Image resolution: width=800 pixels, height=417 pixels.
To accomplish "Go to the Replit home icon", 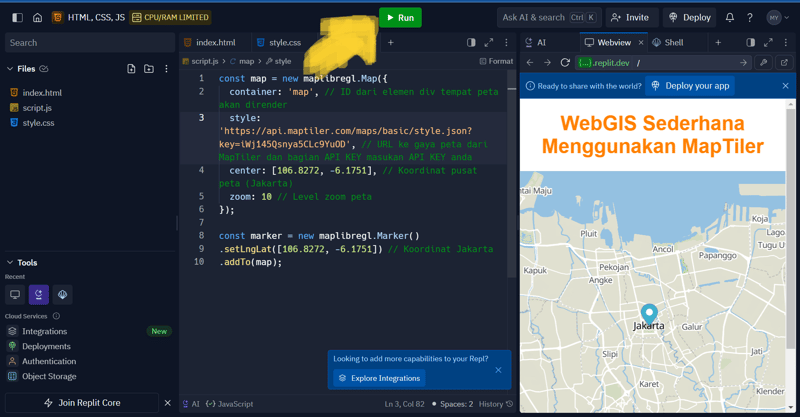I will coord(37,17).
